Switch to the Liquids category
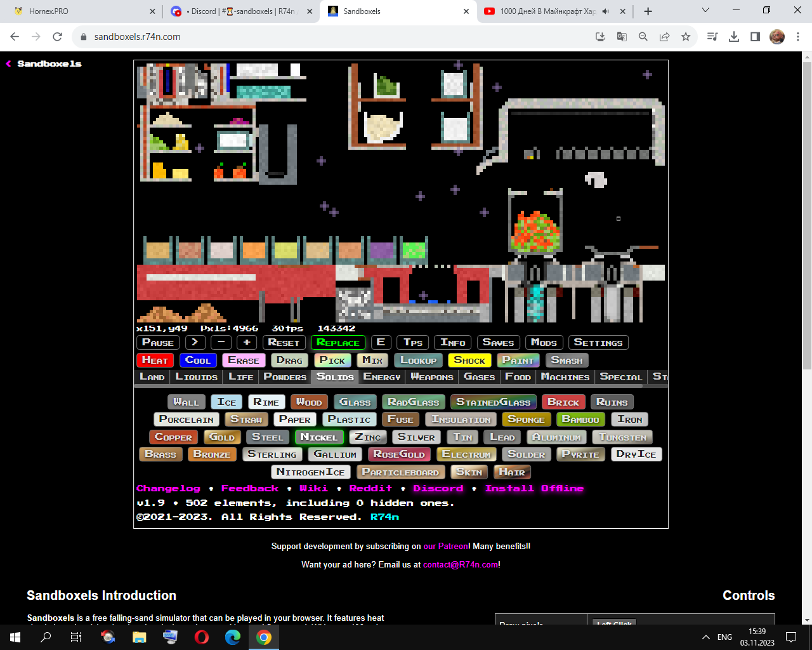Image resolution: width=812 pixels, height=650 pixels. point(197,377)
